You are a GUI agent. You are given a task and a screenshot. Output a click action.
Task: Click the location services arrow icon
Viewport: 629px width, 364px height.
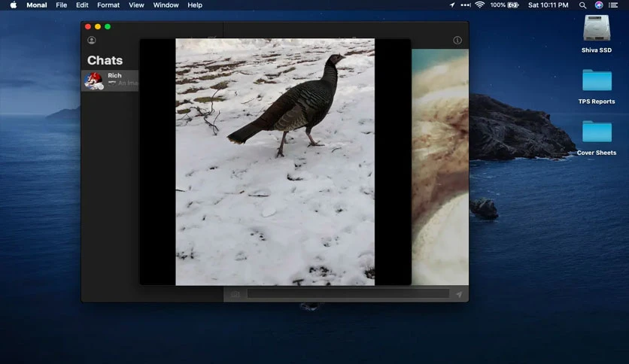pos(452,5)
